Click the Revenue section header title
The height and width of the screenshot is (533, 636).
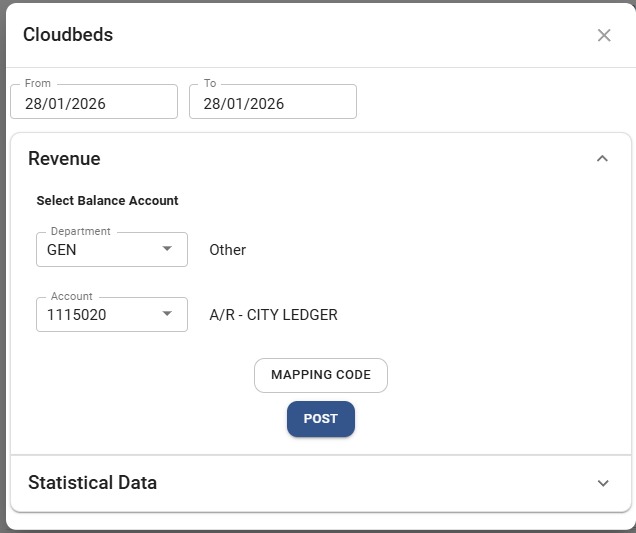pyautogui.click(x=64, y=158)
